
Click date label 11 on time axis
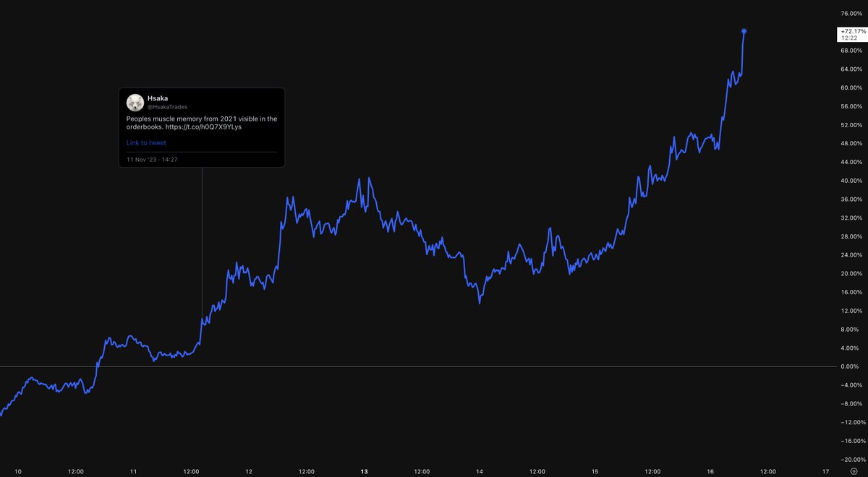(x=133, y=472)
